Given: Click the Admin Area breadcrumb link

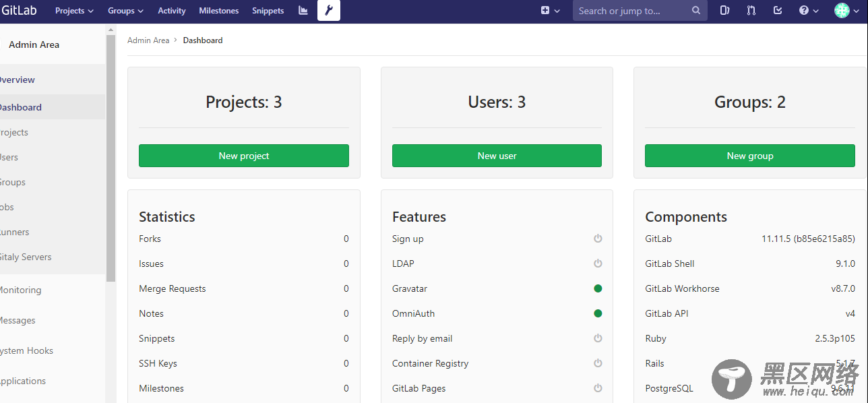Looking at the screenshot, I should [148, 40].
